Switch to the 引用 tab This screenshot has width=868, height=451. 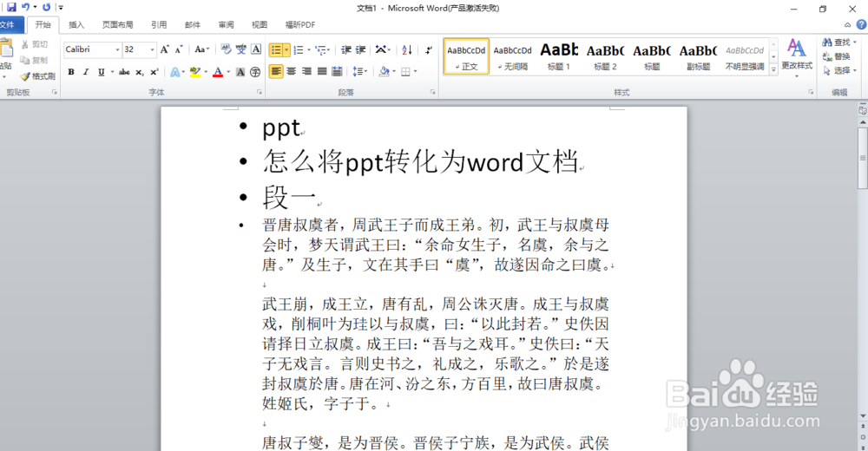159,25
